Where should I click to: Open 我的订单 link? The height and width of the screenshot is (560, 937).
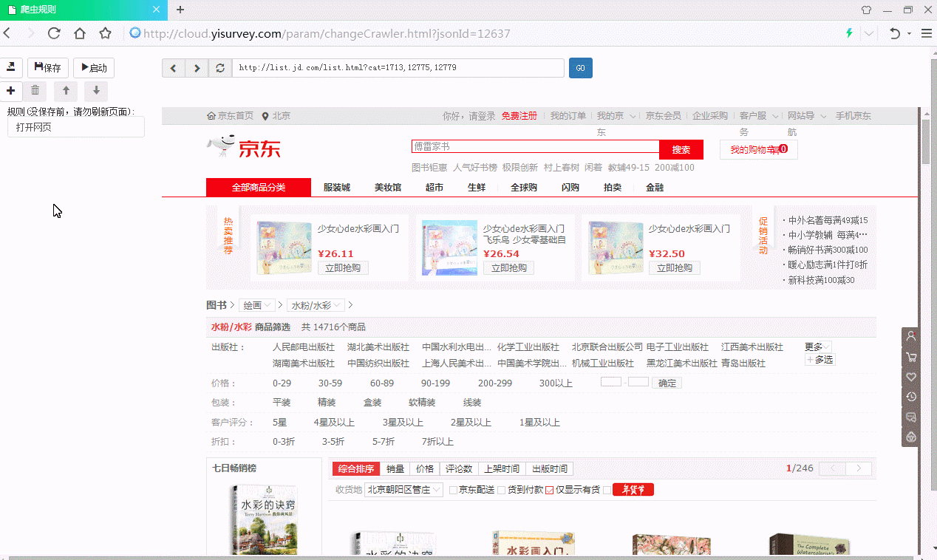tap(568, 116)
